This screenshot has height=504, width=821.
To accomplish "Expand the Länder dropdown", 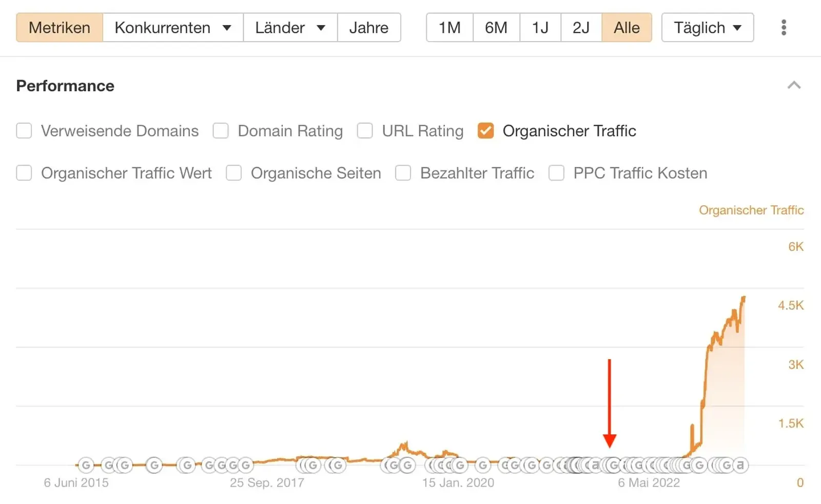I will [x=290, y=28].
